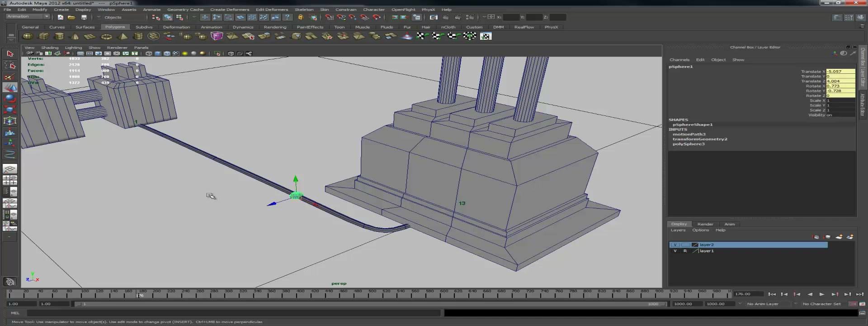Screen dimensions: 868x326
Task: Open the Edit Deformers menu
Action: (272, 10)
